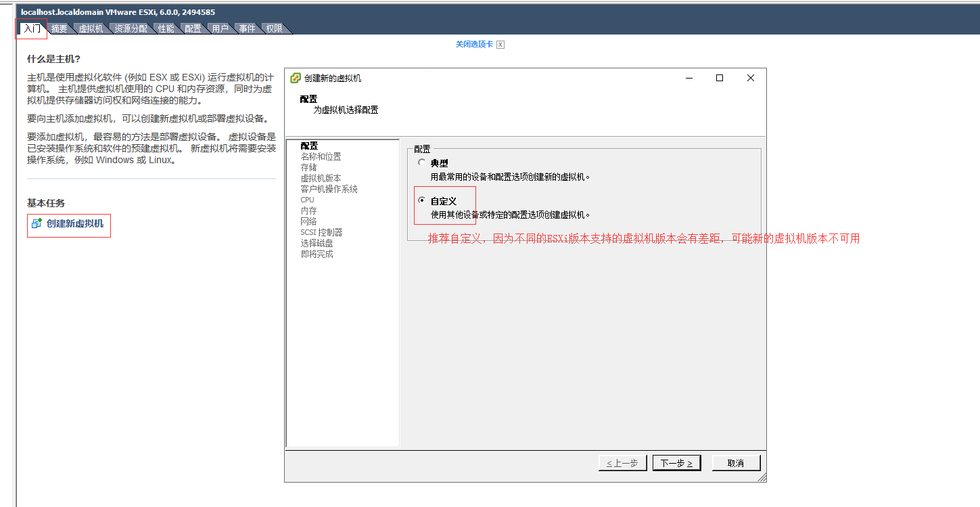Select the 配置 step in wizard list

click(x=309, y=146)
